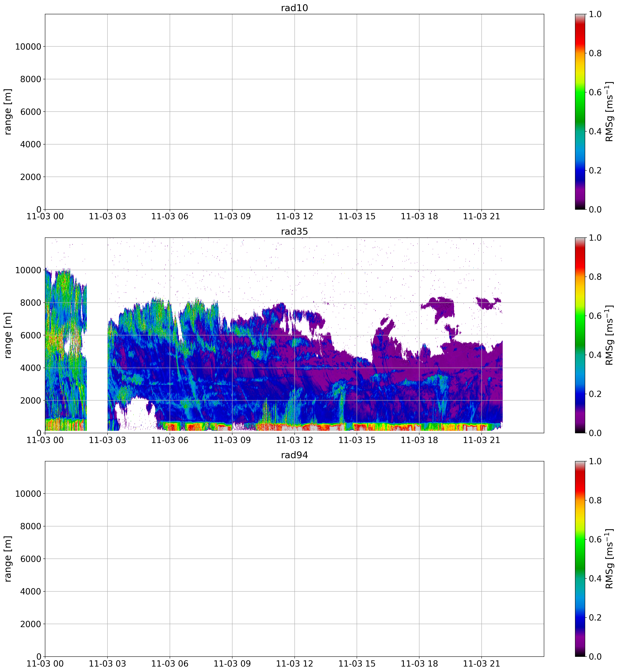Click the rad35 top colorbar

[x=580, y=335]
